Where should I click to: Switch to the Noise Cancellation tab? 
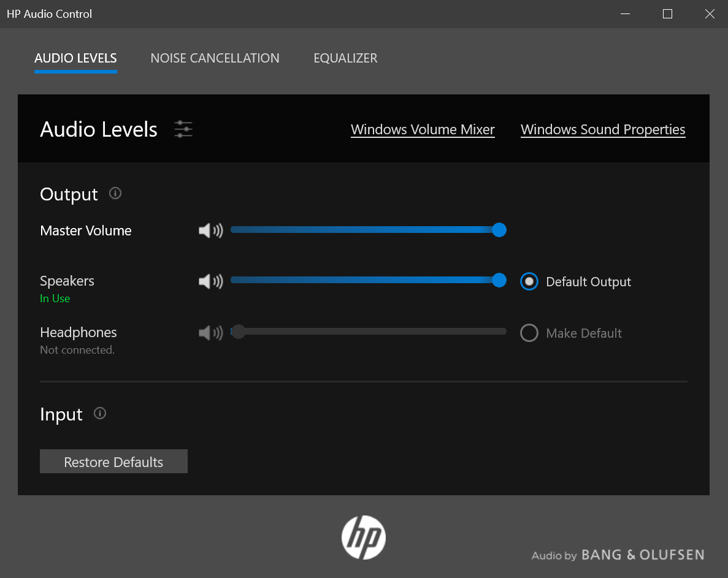[215, 58]
